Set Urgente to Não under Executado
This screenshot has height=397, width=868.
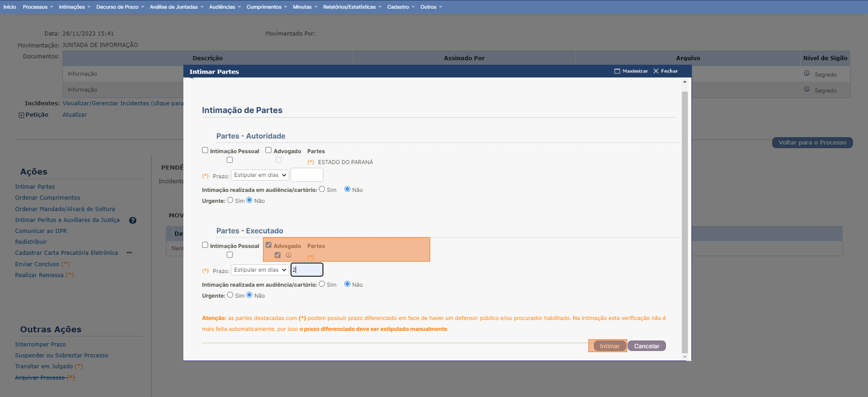[249, 295]
